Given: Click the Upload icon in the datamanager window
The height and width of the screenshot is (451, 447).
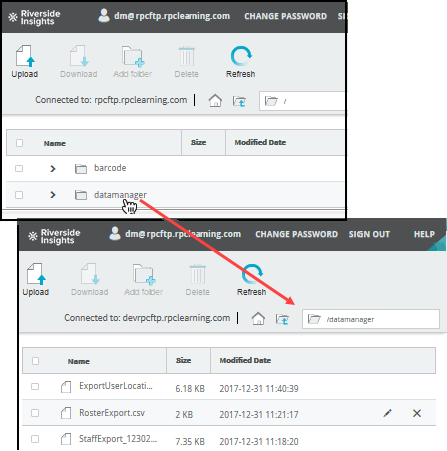Looking at the screenshot, I should tap(36, 274).
